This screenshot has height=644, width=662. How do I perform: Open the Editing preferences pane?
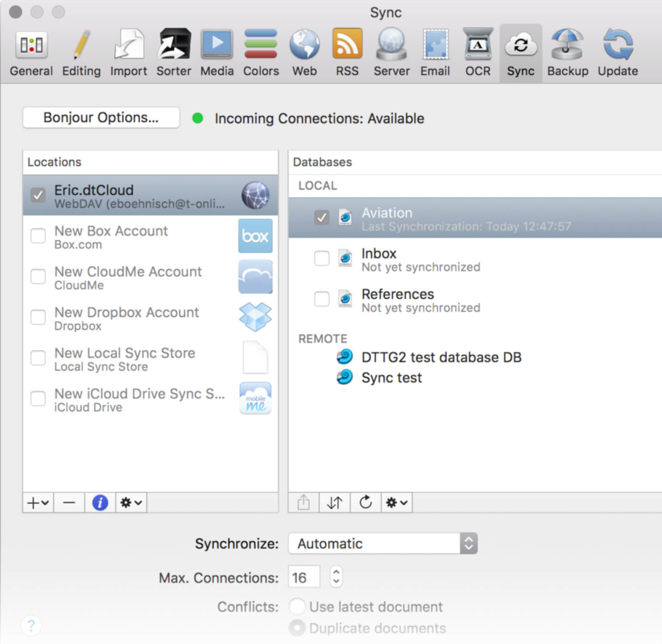pyautogui.click(x=81, y=53)
